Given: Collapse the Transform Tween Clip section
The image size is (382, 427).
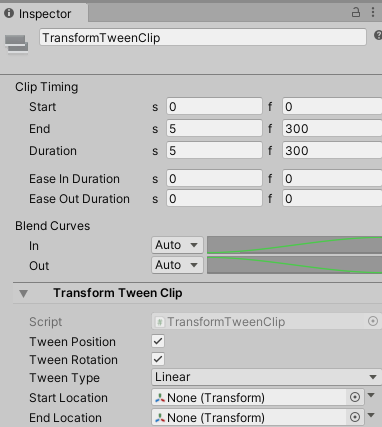Looking at the screenshot, I should pos(23,293).
